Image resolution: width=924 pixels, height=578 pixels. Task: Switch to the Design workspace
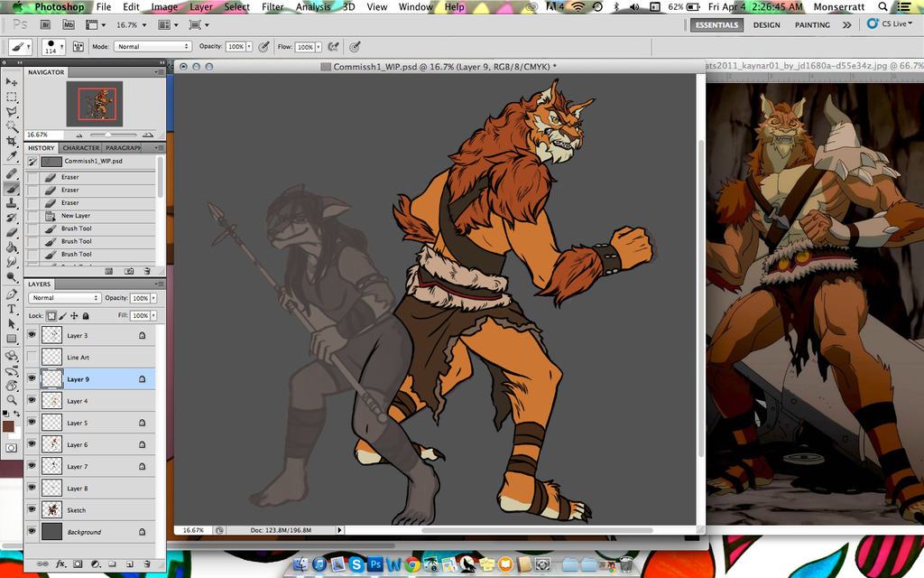pyautogui.click(x=766, y=24)
